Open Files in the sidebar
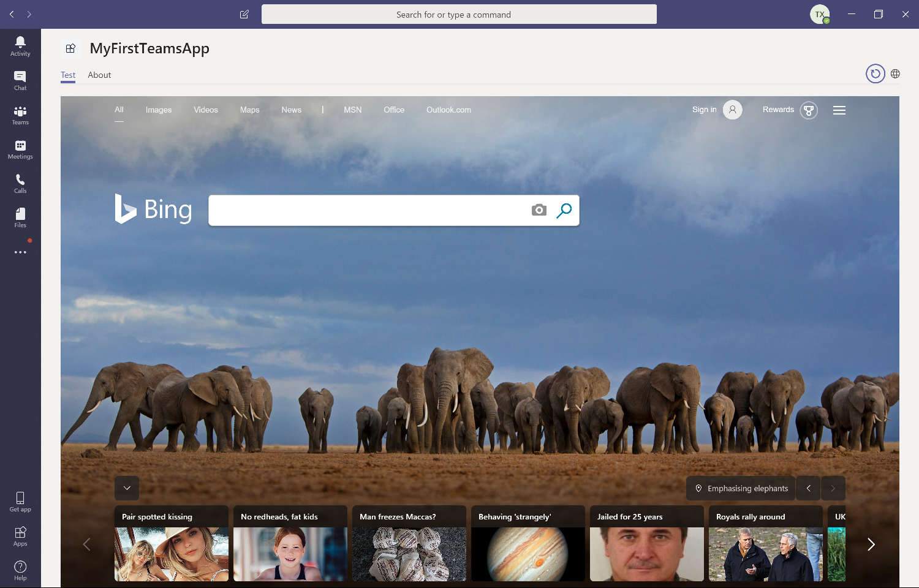The width and height of the screenshot is (919, 588). click(x=20, y=217)
